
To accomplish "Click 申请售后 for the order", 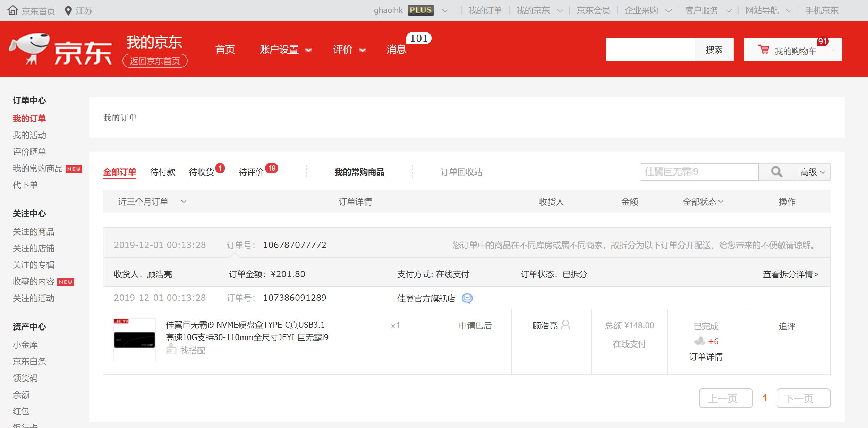I will (475, 326).
